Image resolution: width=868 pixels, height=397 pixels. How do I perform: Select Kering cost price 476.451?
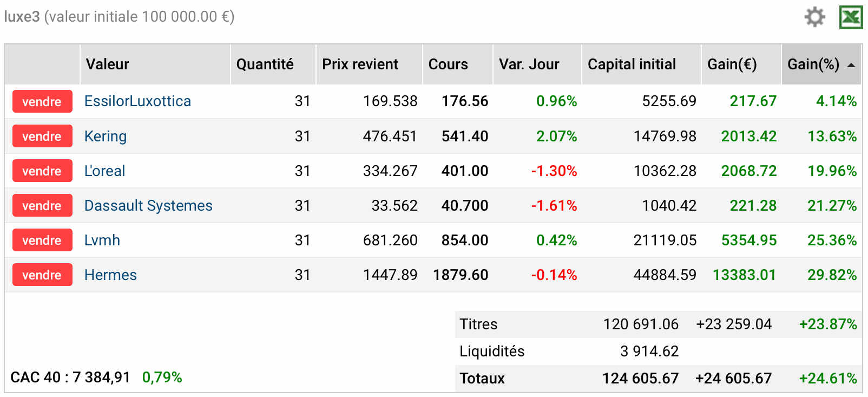[390, 136]
